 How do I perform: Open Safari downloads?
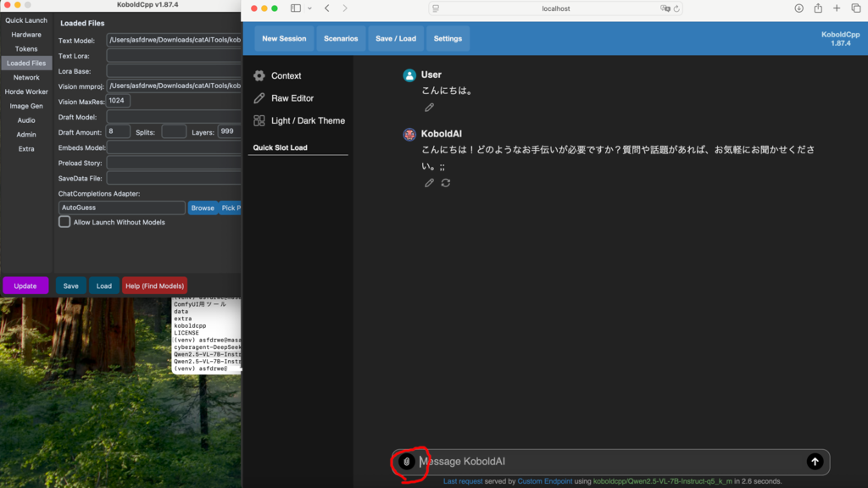click(x=798, y=8)
